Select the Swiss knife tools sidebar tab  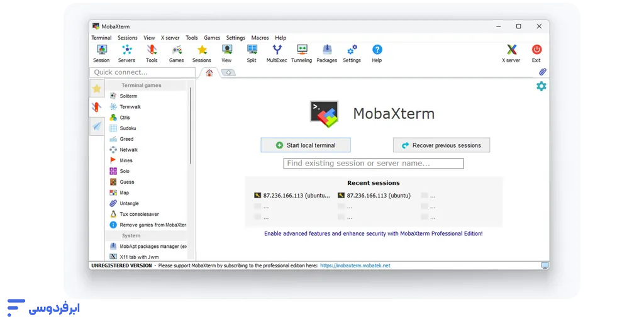point(96,107)
